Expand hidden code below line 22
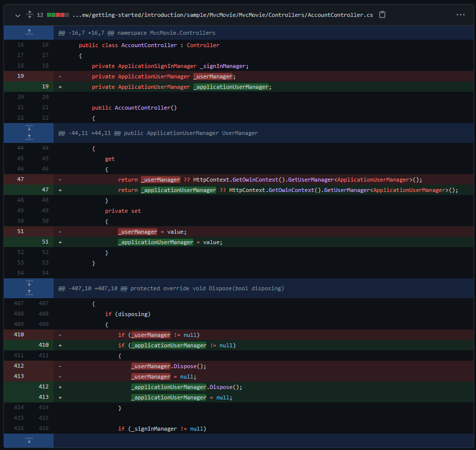This screenshot has height=450, width=476. tap(29, 128)
